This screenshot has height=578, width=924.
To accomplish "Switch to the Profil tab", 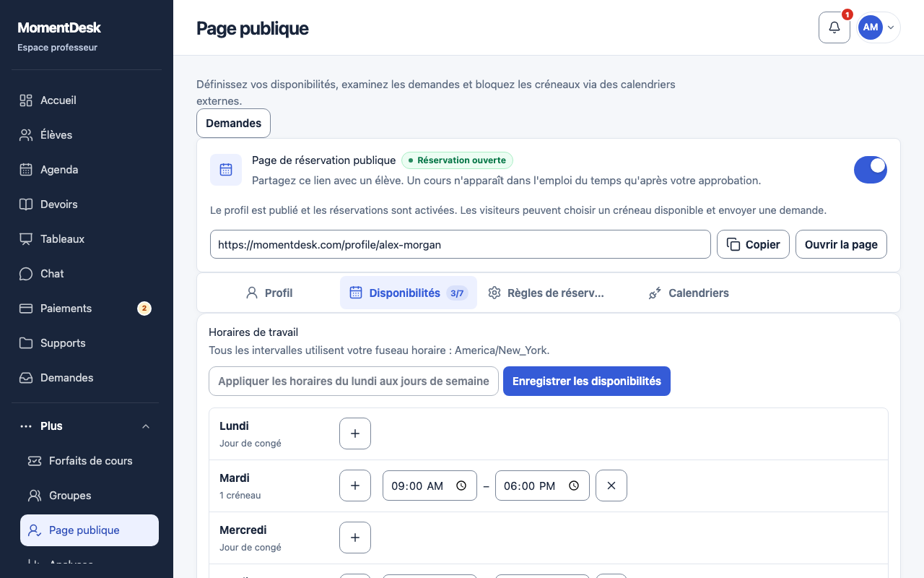I will 269,293.
